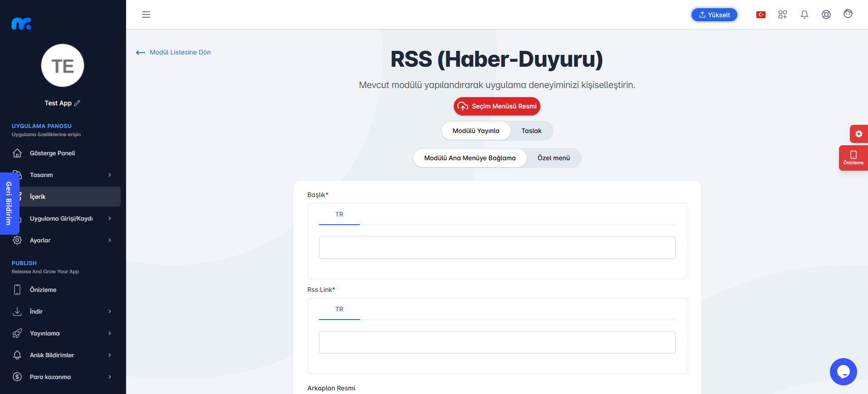868x394 pixels.
Task: Click the Seçim Menüsü Resmi upload button
Action: point(497,106)
